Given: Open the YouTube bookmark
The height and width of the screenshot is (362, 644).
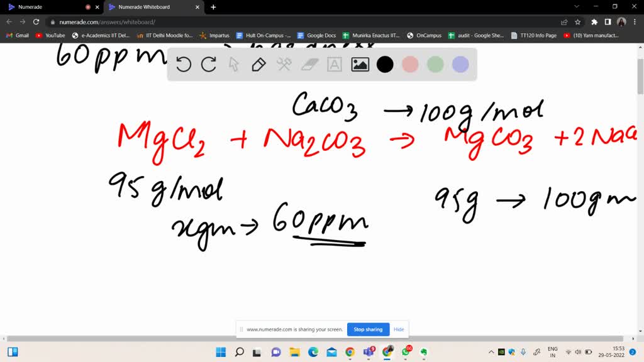Looking at the screenshot, I should 50,35.
